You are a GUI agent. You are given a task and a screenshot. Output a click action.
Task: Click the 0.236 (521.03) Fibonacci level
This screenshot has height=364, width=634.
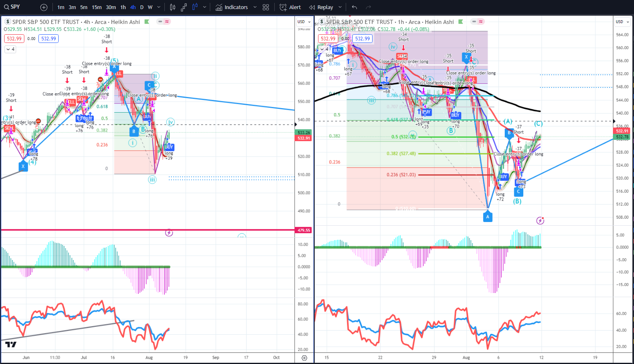pos(401,175)
